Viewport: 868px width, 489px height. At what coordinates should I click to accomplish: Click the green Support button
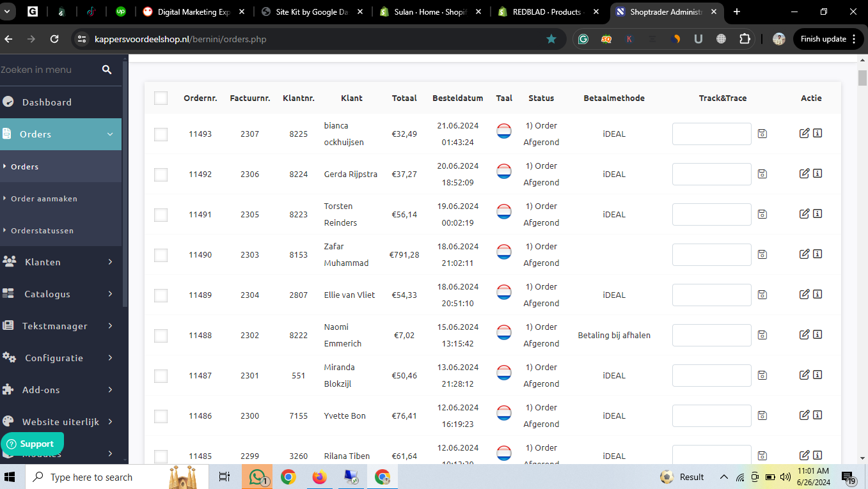(32, 444)
